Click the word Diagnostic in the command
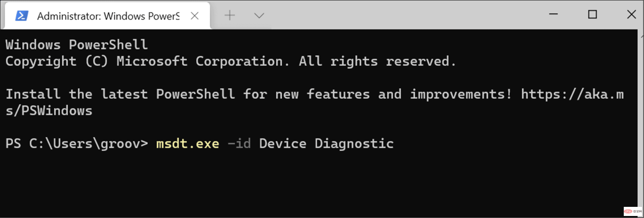Screen dimensions: 644x218 [x=354, y=144]
